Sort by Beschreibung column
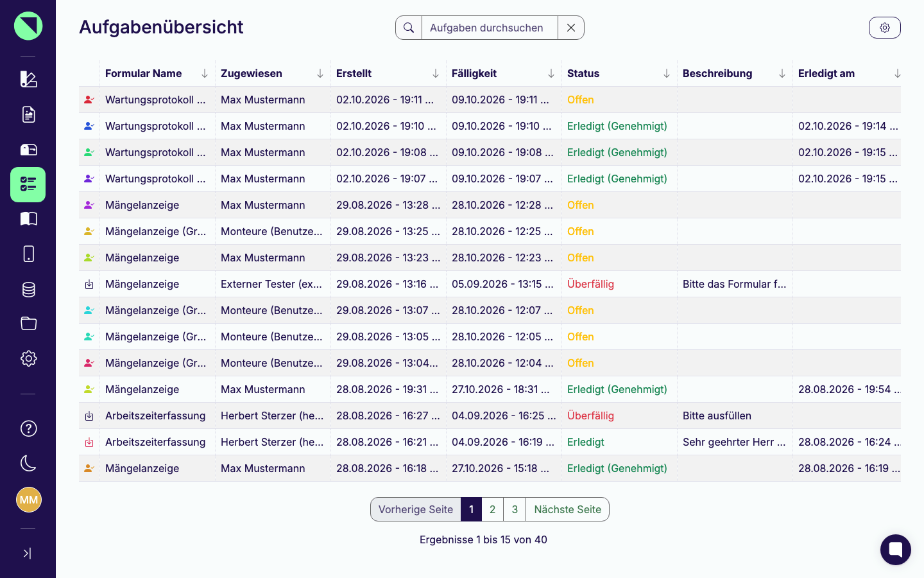 click(x=782, y=73)
